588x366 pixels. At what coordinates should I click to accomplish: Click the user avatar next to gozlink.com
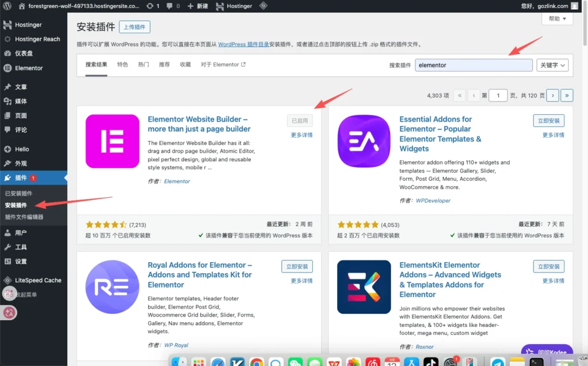coord(574,6)
